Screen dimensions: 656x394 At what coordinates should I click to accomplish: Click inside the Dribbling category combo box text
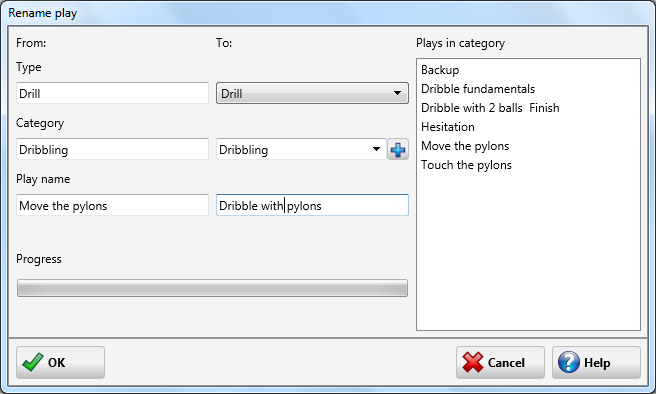point(243,150)
